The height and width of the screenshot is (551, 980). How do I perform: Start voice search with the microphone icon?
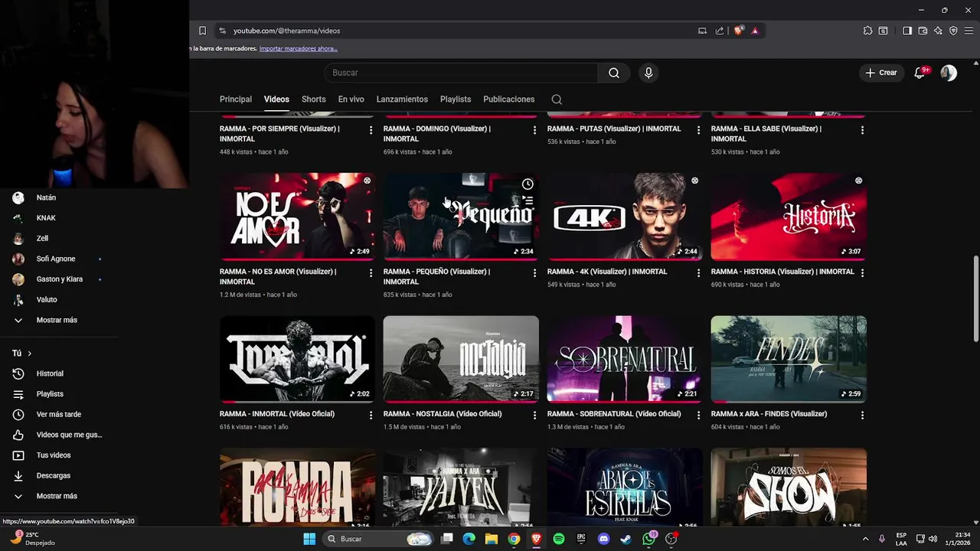pos(648,73)
